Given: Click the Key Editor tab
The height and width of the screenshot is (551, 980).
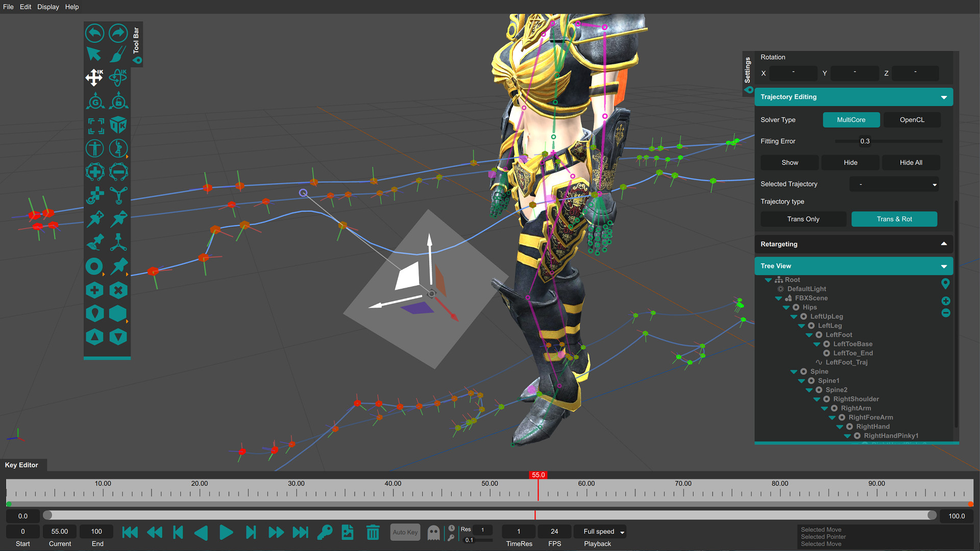Looking at the screenshot, I should (x=21, y=465).
